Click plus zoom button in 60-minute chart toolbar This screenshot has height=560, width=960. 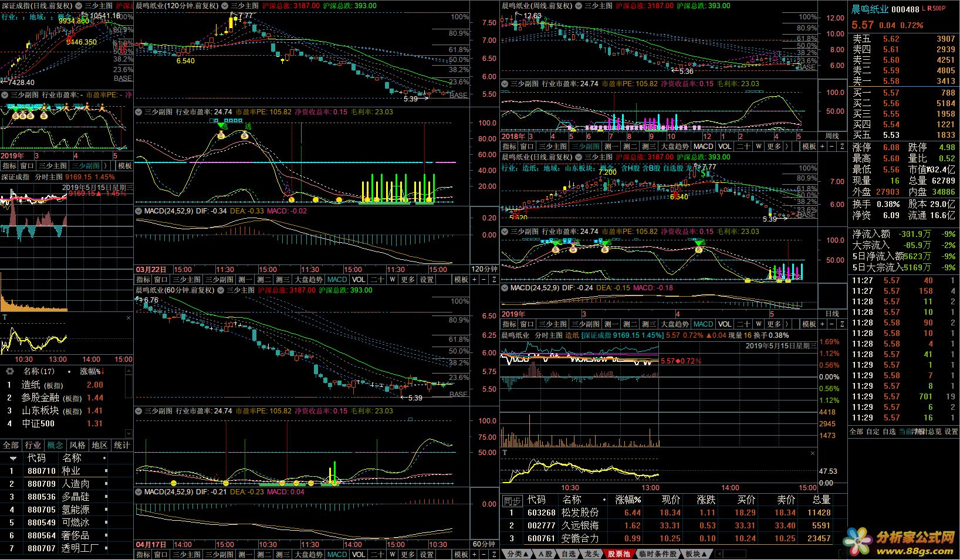[475, 554]
